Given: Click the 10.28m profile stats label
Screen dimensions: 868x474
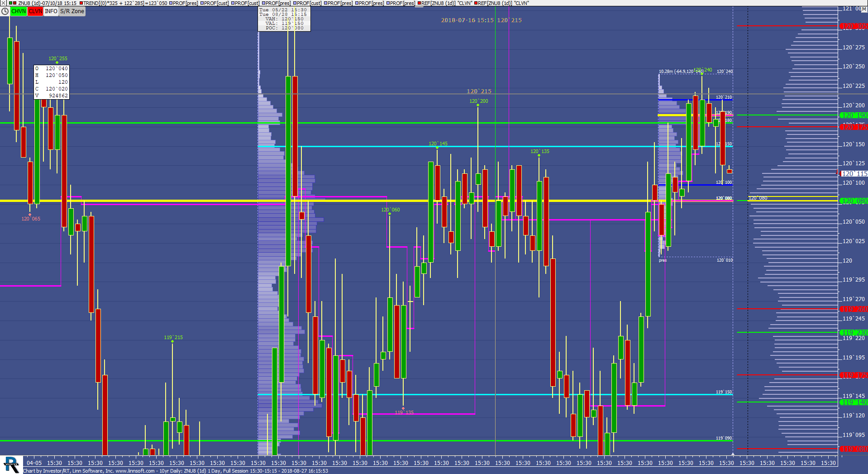Looking at the screenshot, I should tap(681, 72).
